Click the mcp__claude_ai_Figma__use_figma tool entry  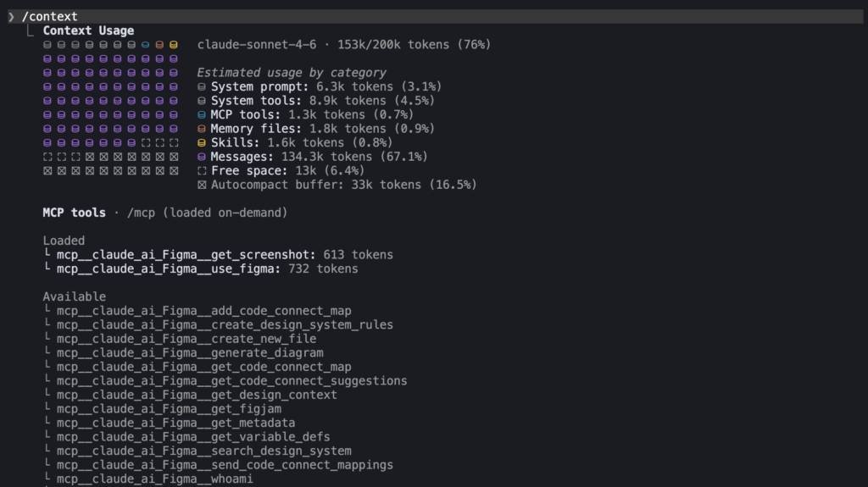(x=168, y=268)
